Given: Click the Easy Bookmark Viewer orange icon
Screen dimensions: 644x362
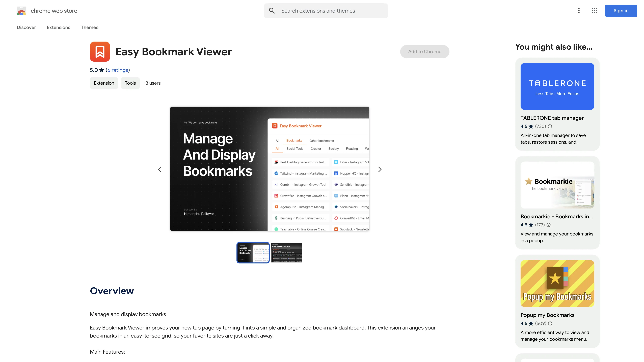Looking at the screenshot, I should tap(100, 51).
